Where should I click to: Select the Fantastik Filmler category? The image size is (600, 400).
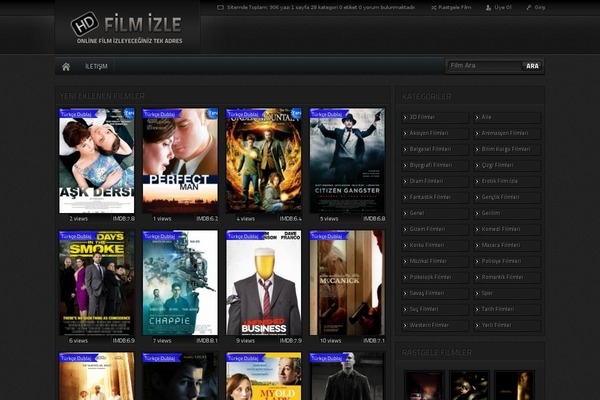click(x=435, y=197)
